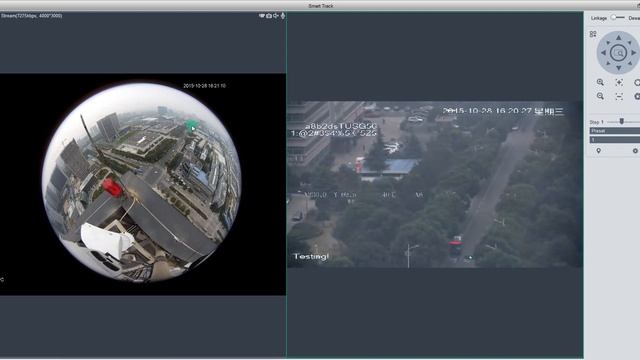Click the PTZ up-left diagonal arrow

point(608,42)
